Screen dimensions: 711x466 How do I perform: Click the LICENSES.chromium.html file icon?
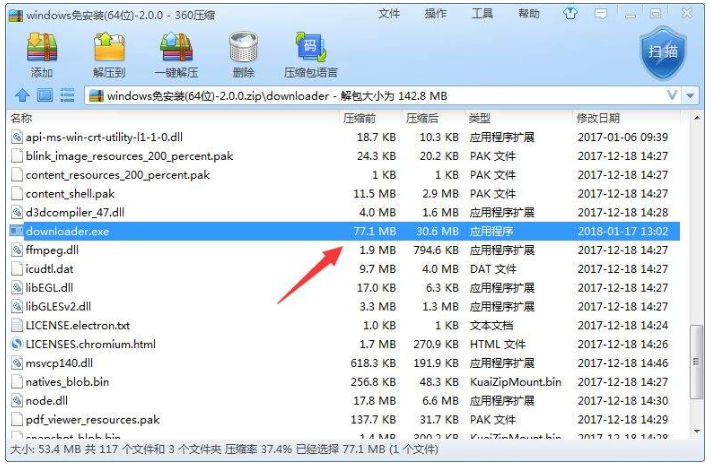(16, 344)
